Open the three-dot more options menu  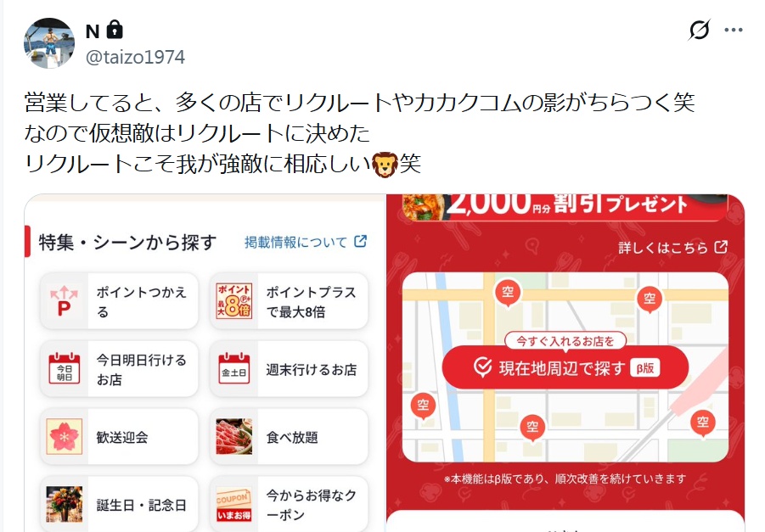[734, 30]
